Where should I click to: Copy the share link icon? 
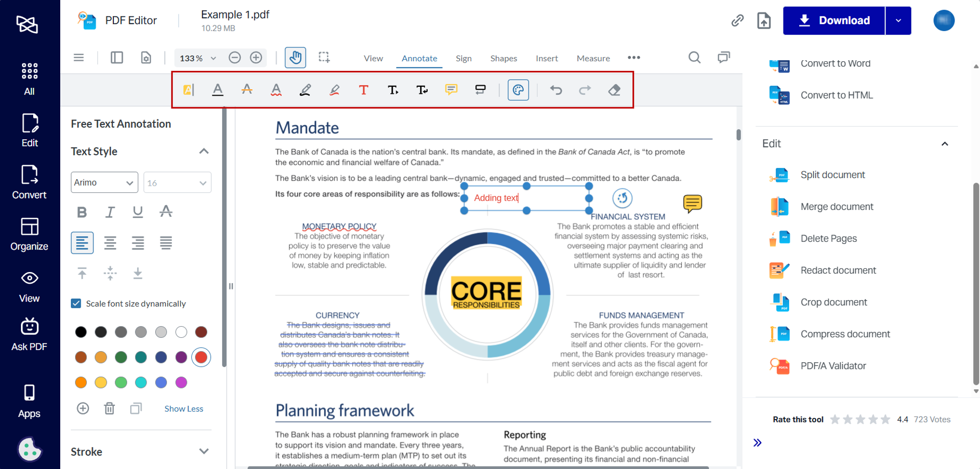(x=737, y=20)
